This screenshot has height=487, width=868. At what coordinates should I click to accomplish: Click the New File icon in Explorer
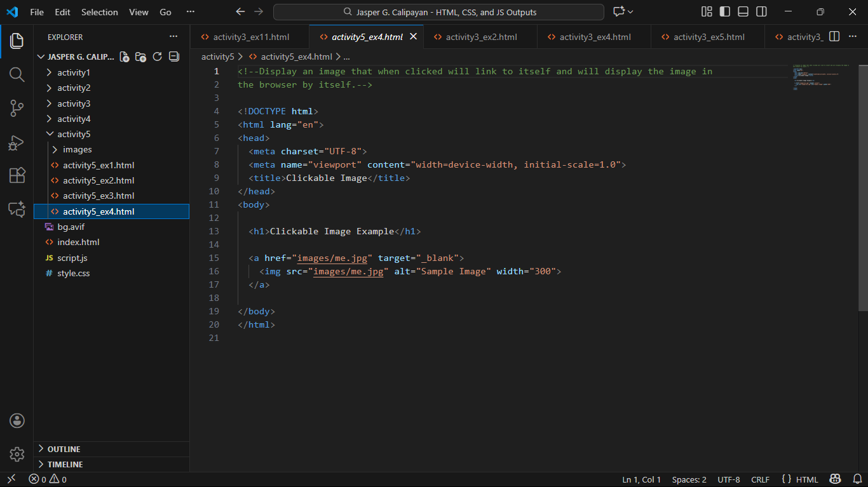(x=125, y=57)
